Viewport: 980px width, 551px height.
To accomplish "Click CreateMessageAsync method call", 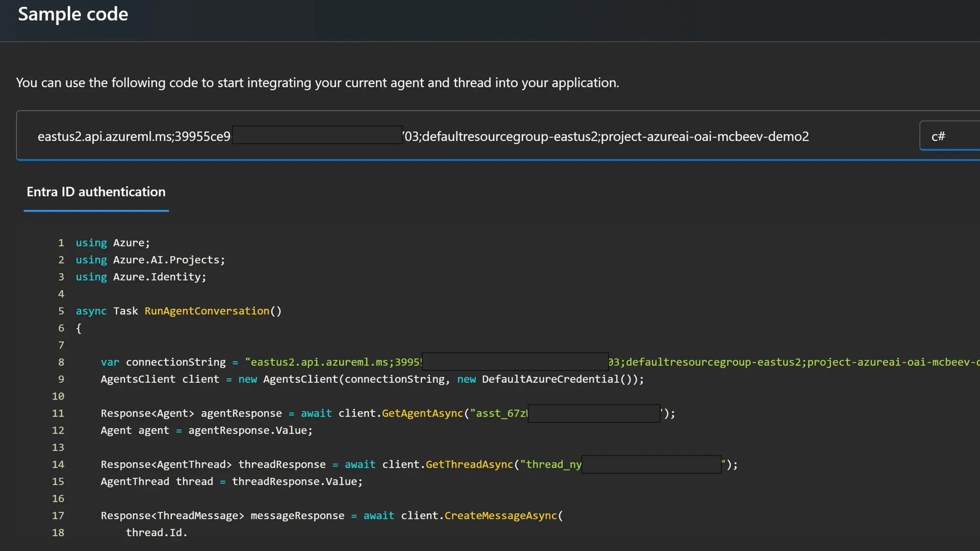I will point(501,516).
